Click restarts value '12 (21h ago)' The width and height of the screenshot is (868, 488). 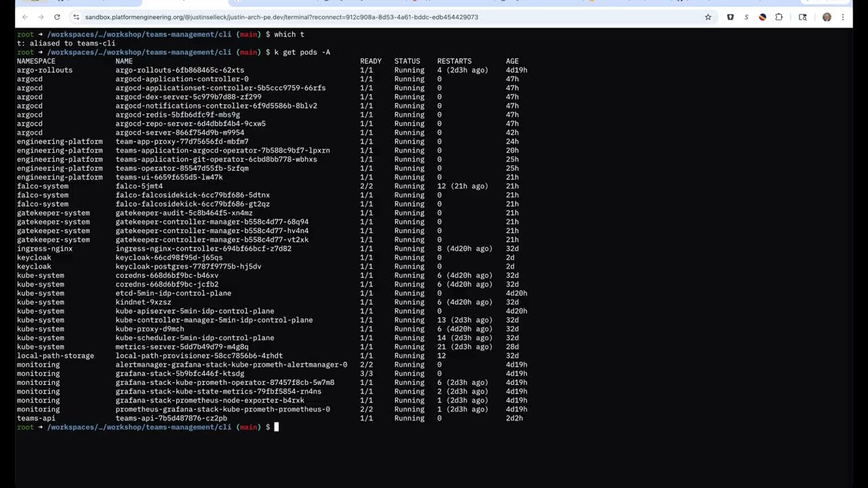[x=462, y=186]
